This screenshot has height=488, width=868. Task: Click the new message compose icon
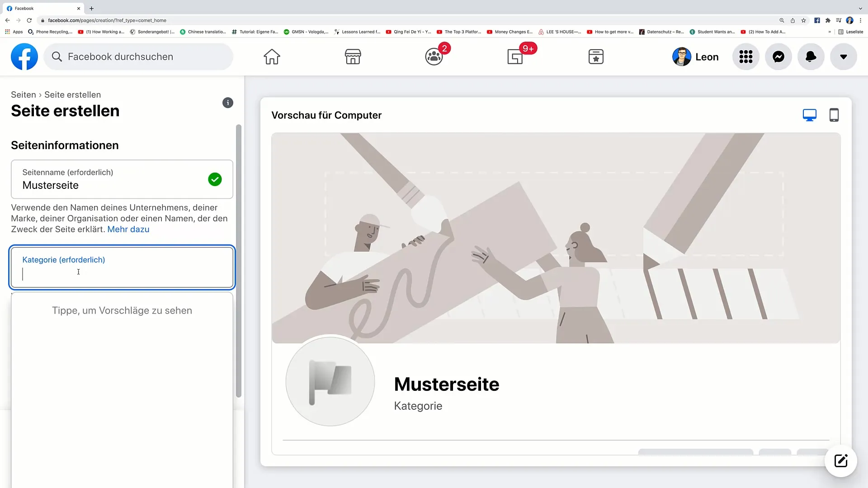840,461
